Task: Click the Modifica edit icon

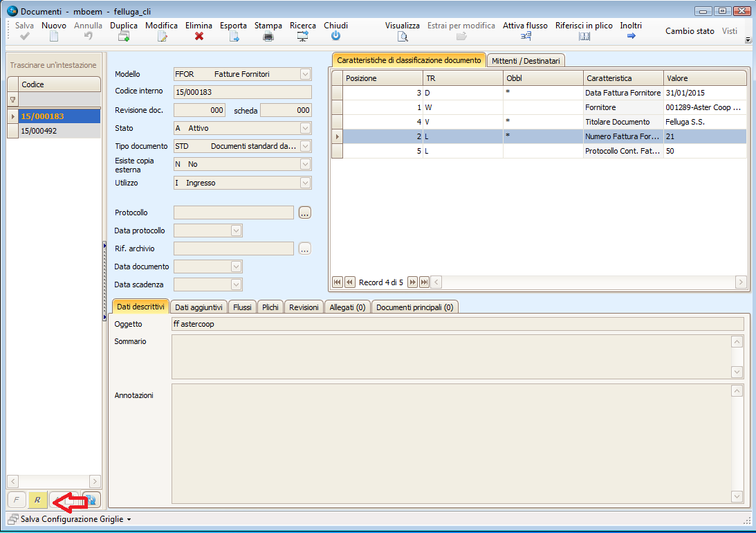Action: [162, 36]
